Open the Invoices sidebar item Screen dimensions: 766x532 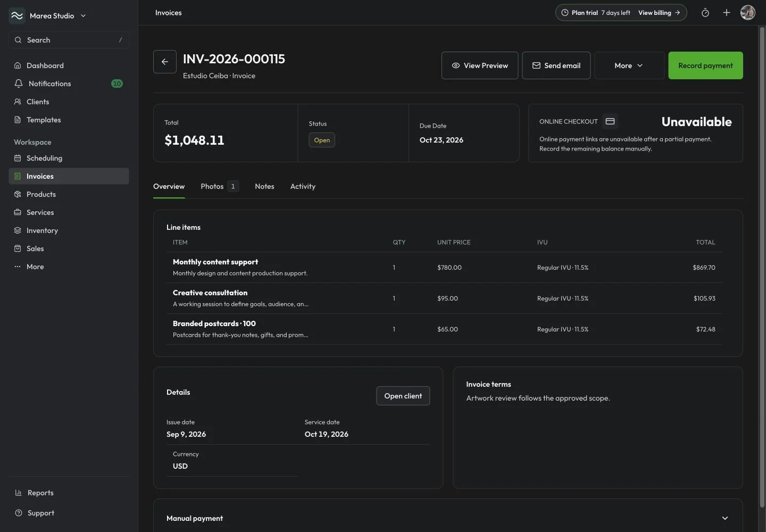pyautogui.click(x=69, y=176)
